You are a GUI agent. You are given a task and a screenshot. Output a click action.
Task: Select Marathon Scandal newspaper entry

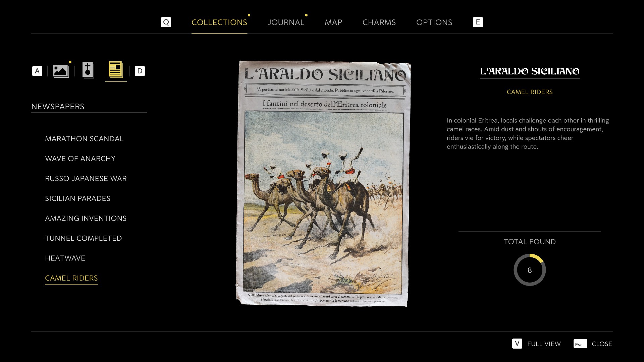click(x=84, y=139)
